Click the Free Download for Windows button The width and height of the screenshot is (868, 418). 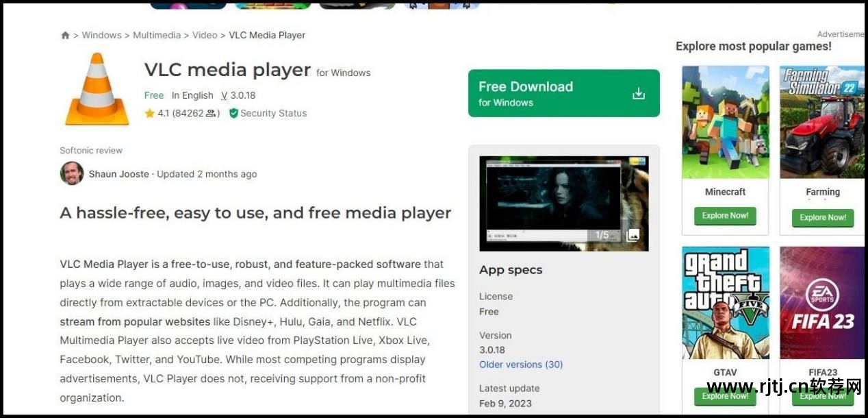pos(564,93)
